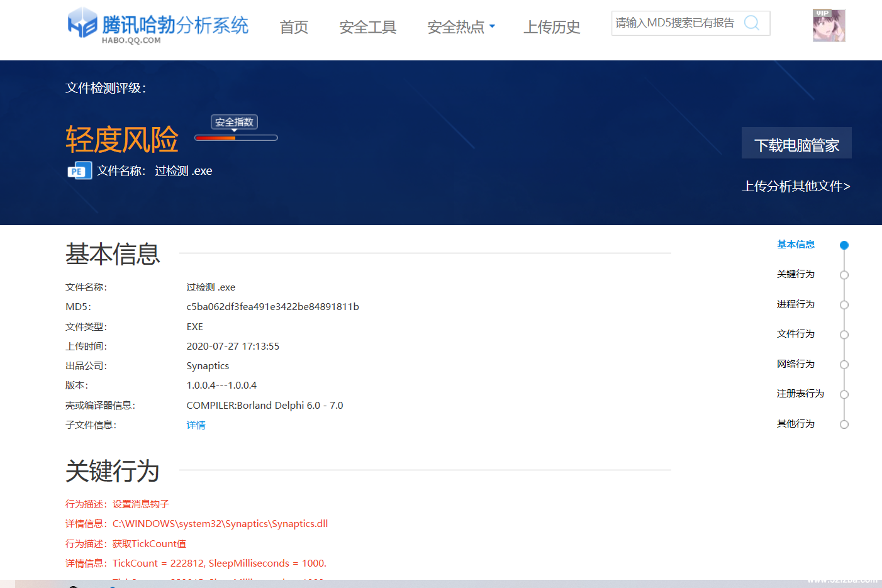Click the 获取TickCount值 behavior description
Screen dimensions: 882x588
[x=149, y=544]
